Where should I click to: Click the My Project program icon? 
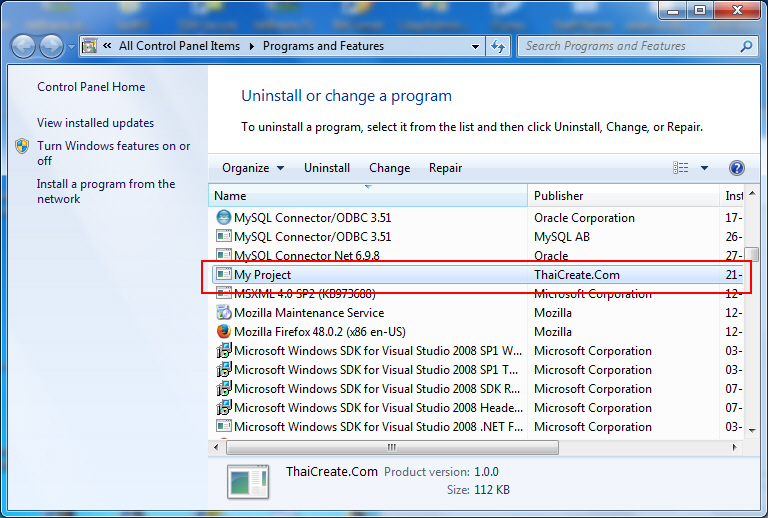[224, 274]
